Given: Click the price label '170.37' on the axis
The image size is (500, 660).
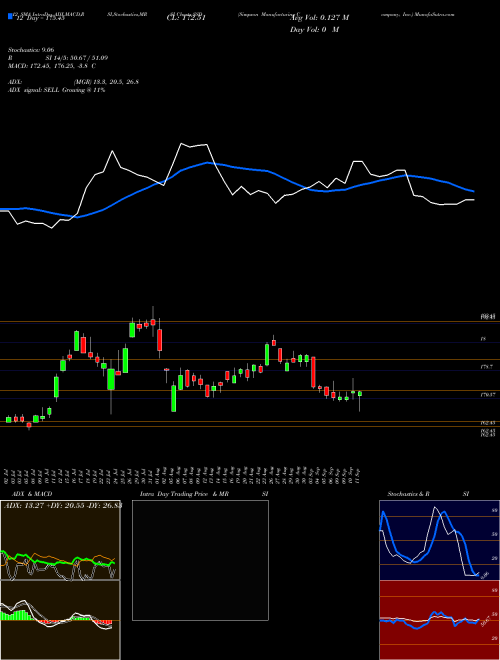Looking at the screenshot, I should point(486,395).
